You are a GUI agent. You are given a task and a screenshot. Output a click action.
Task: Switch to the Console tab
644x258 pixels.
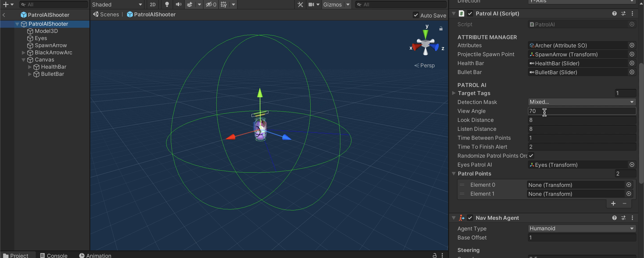(x=54, y=255)
